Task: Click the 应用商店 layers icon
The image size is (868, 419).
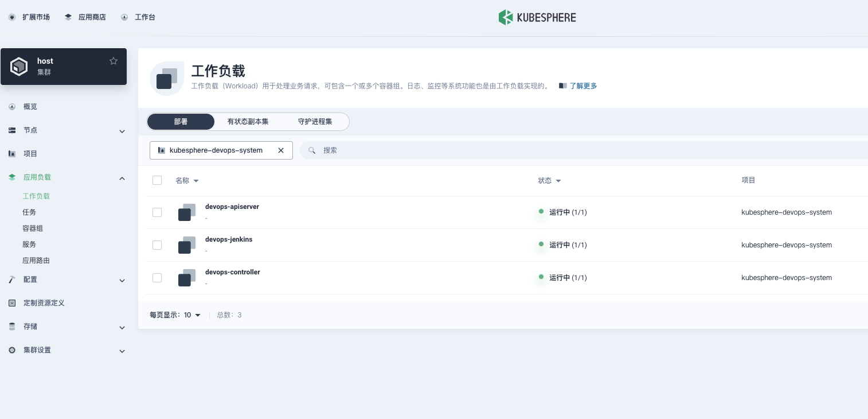Action: (x=68, y=17)
